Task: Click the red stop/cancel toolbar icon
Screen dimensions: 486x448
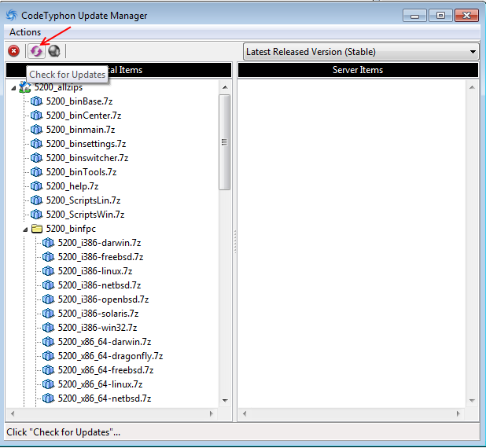Action: (13, 51)
